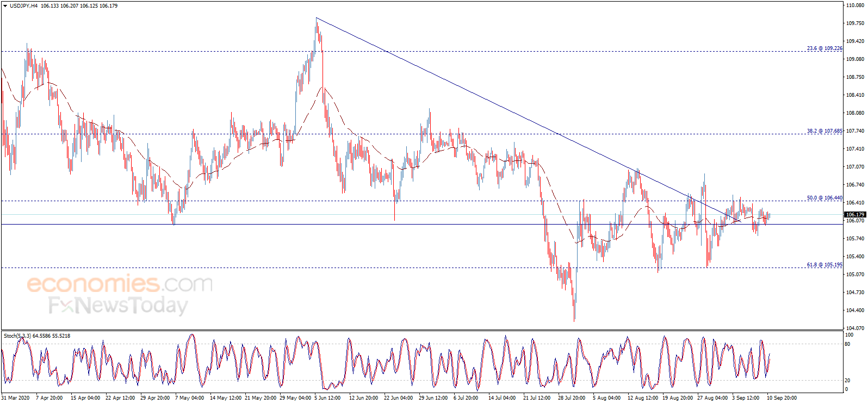The width and height of the screenshot is (868, 404).
Task: Click the 5 Jun 12:00 date label
Action: coord(327,398)
